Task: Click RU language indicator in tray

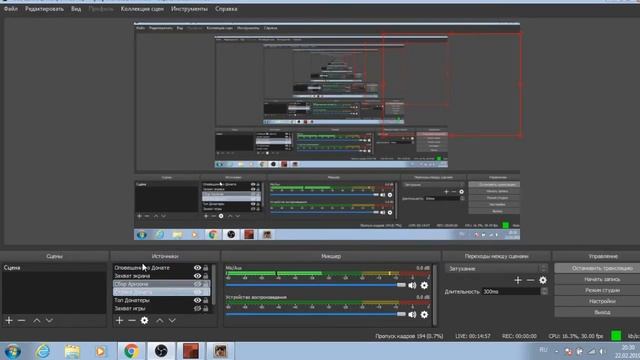Action: pos(543,350)
